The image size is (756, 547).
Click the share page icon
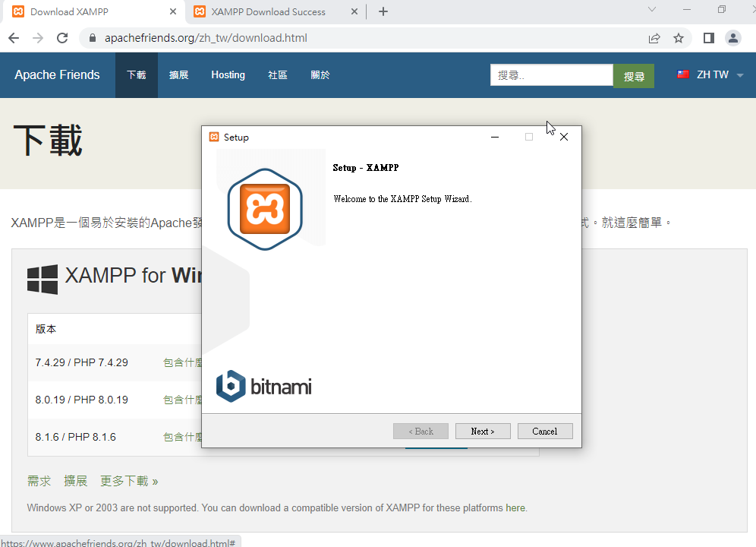(x=654, y=38)
